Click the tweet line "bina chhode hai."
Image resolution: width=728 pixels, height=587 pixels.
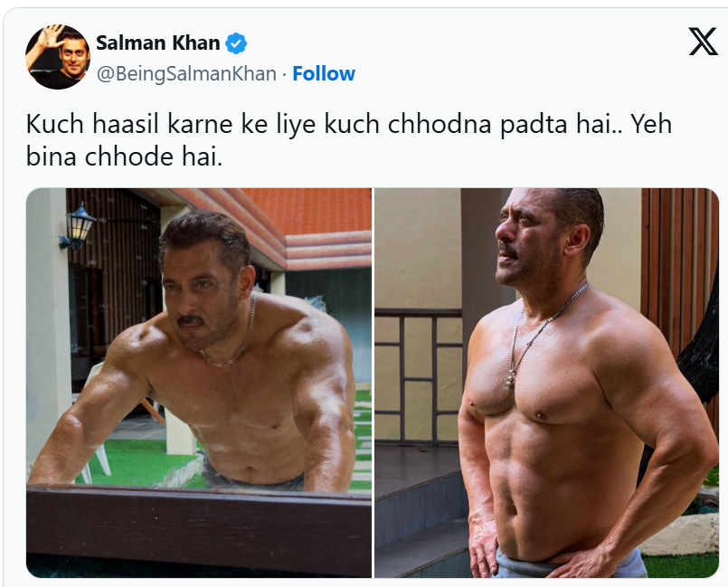tap(124, 157)
